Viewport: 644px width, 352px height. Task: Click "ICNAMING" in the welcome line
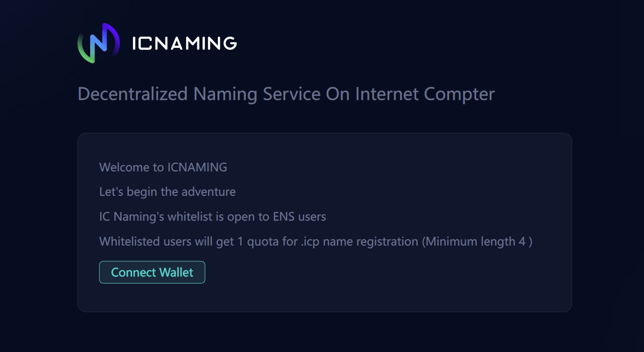pos(197,167)
